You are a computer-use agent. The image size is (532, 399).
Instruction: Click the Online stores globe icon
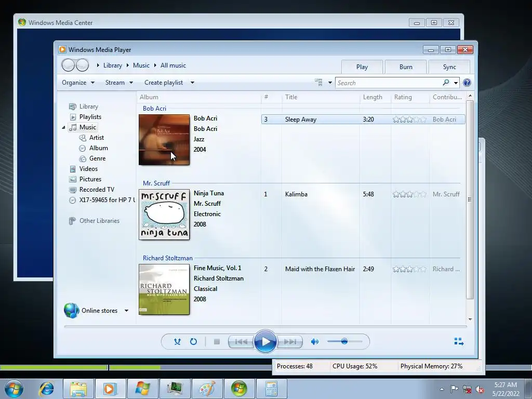(72, 311)
